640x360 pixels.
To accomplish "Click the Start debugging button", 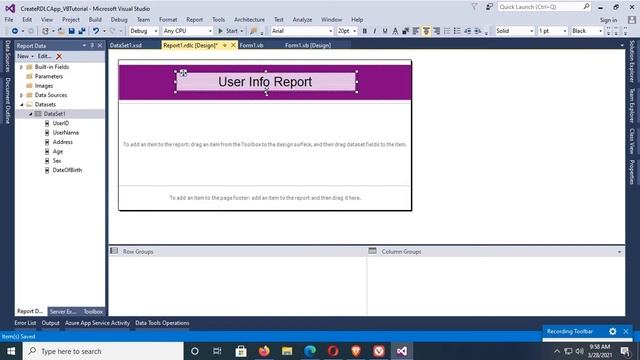I will coord(231,31).
